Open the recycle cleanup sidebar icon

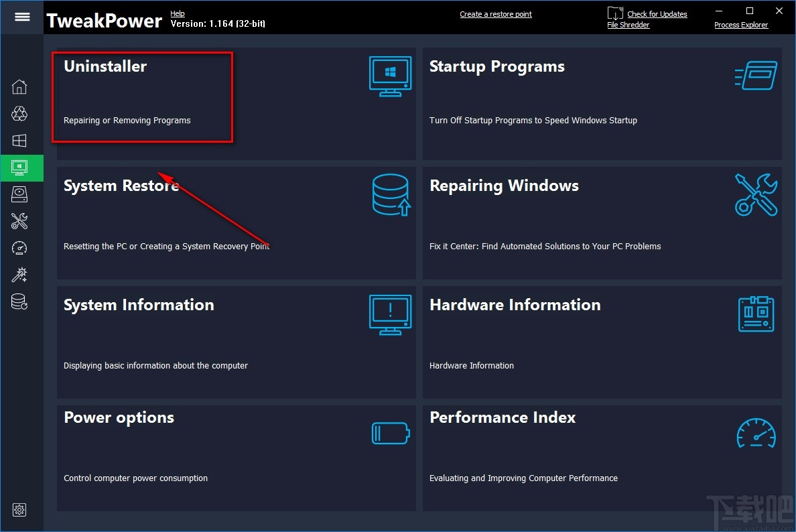coord(19,114)
